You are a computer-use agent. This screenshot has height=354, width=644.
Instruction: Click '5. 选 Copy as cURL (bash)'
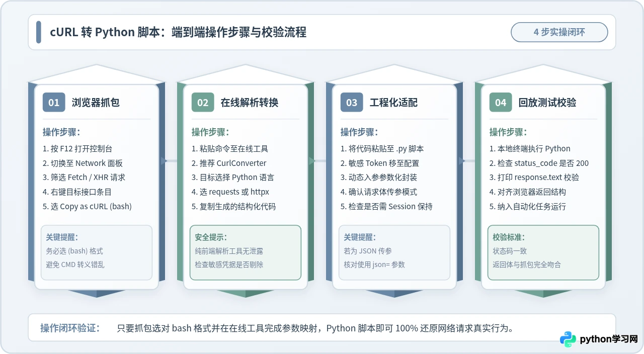pos(87,207)
